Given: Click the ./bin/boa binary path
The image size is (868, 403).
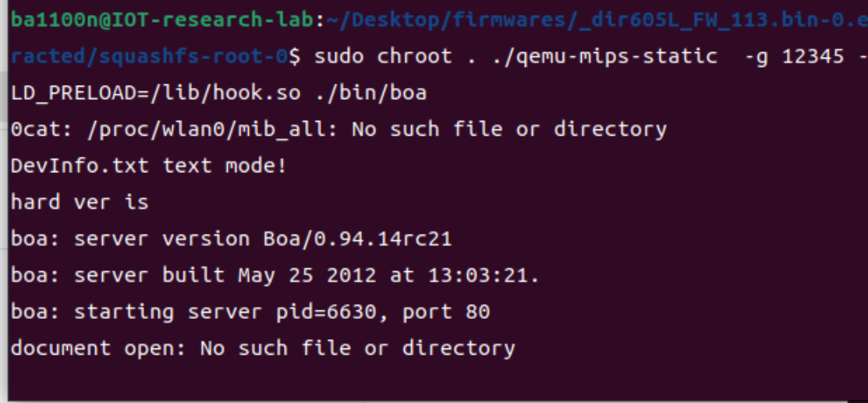Looking at the screenshot, I should 370,93.
